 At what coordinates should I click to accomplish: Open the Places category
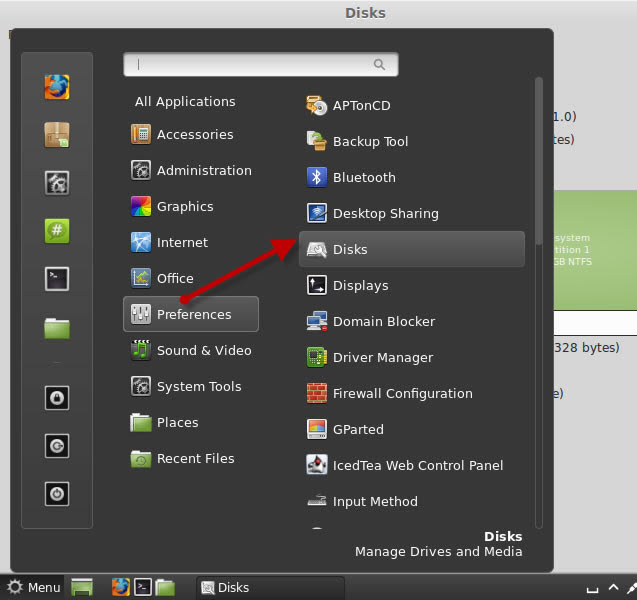(x=191, y=422)
